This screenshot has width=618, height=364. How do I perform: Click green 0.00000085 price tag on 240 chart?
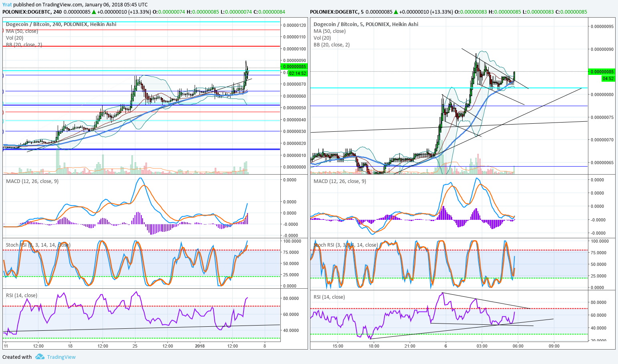[294, 66]
